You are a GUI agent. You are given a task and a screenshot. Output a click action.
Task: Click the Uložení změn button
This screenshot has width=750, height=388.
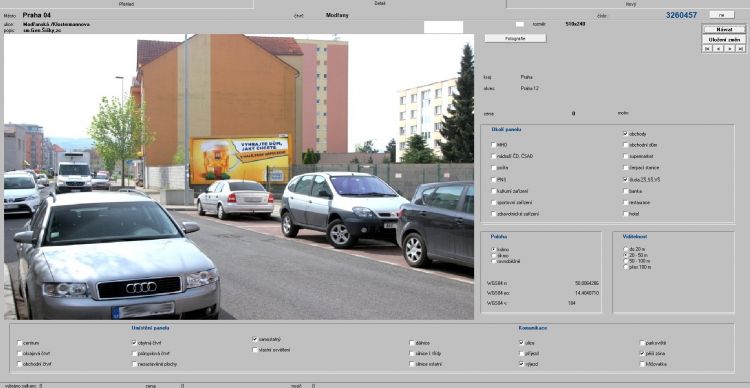click(x=724, y=40)
